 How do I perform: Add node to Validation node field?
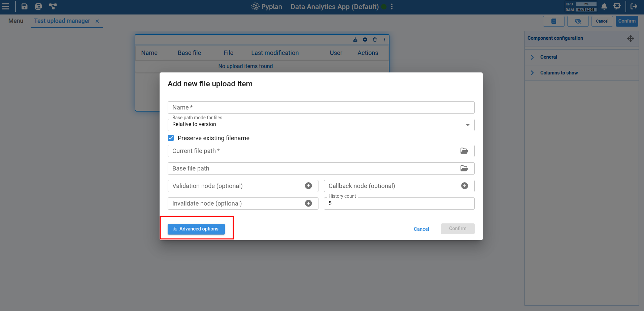point(308,186)
